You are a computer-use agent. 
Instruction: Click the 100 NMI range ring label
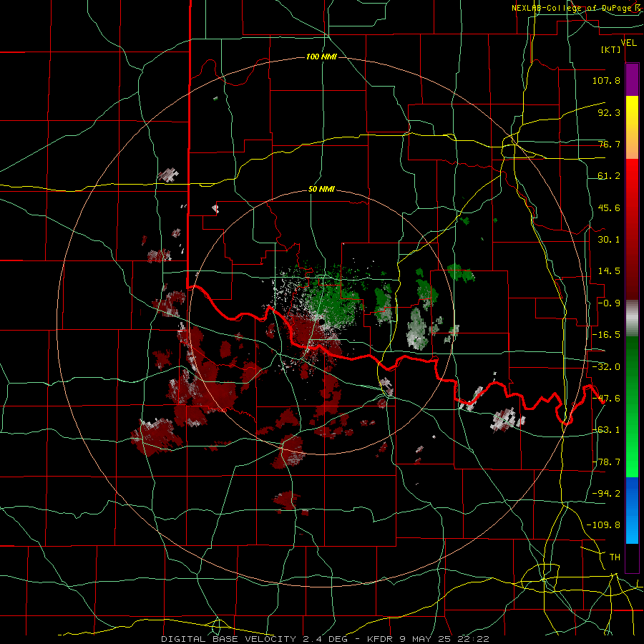click(321, 57)
